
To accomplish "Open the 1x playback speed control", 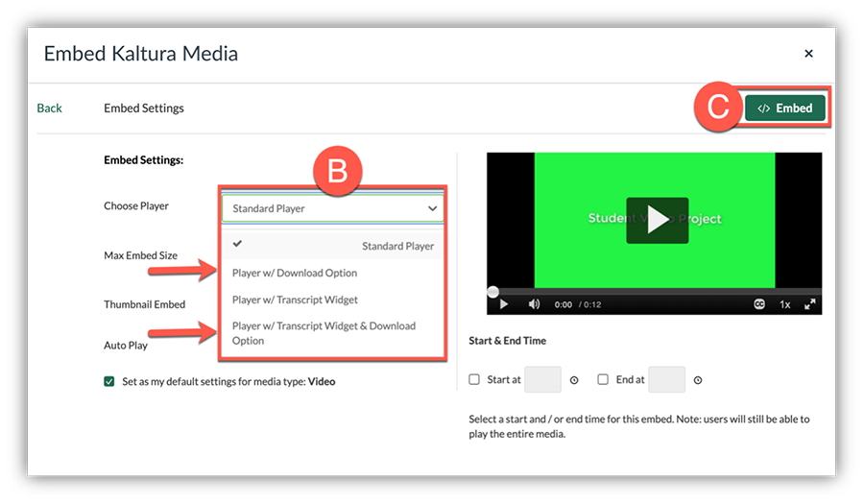I will pos(784,304).
